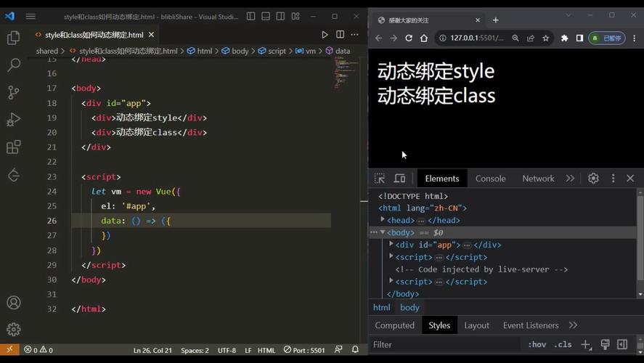Change the HTML language mode
This screenshot has width=644, height=363.
266,350
